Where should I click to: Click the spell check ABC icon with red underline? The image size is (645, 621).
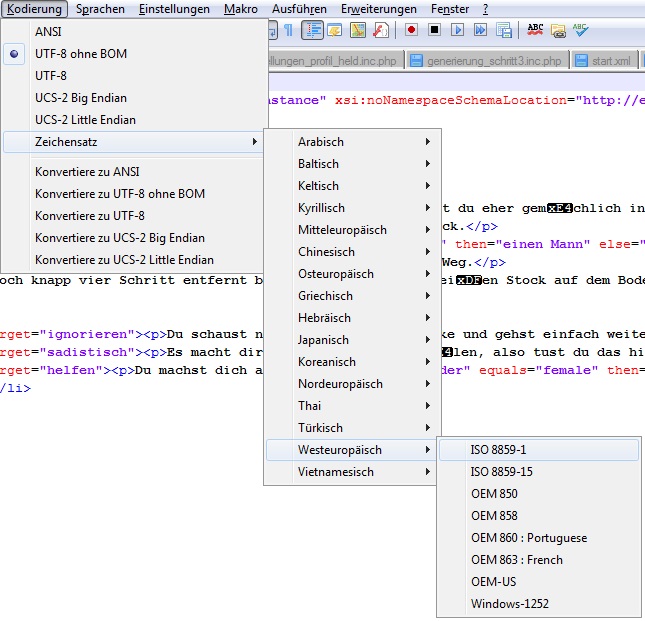point(536,30)
